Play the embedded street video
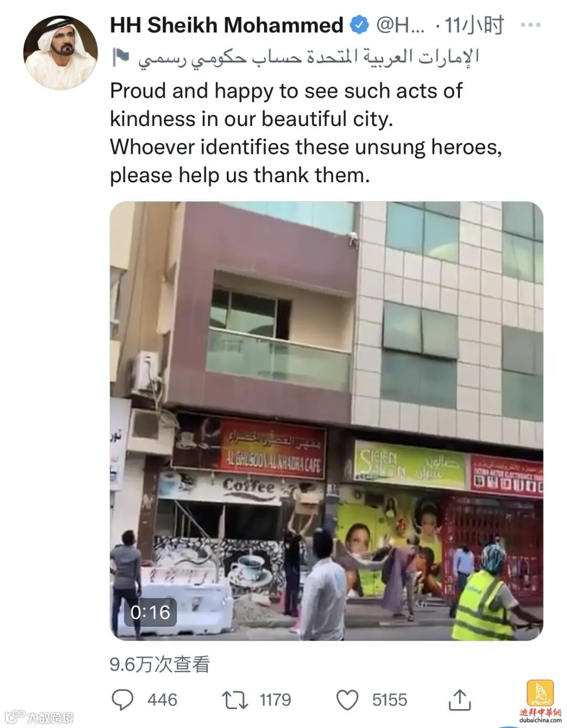The height and width of the screenshot is (728, 567). coord(326,421)
